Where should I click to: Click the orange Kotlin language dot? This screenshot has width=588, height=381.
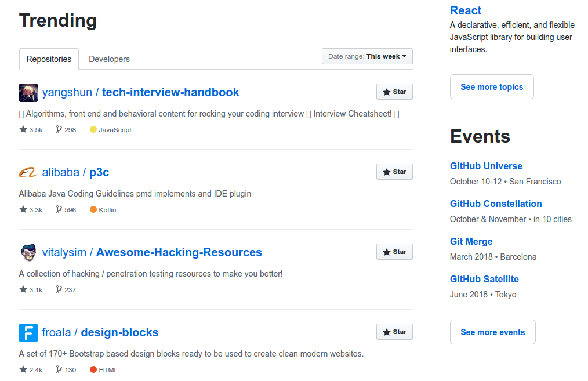(x=93, y=209)
